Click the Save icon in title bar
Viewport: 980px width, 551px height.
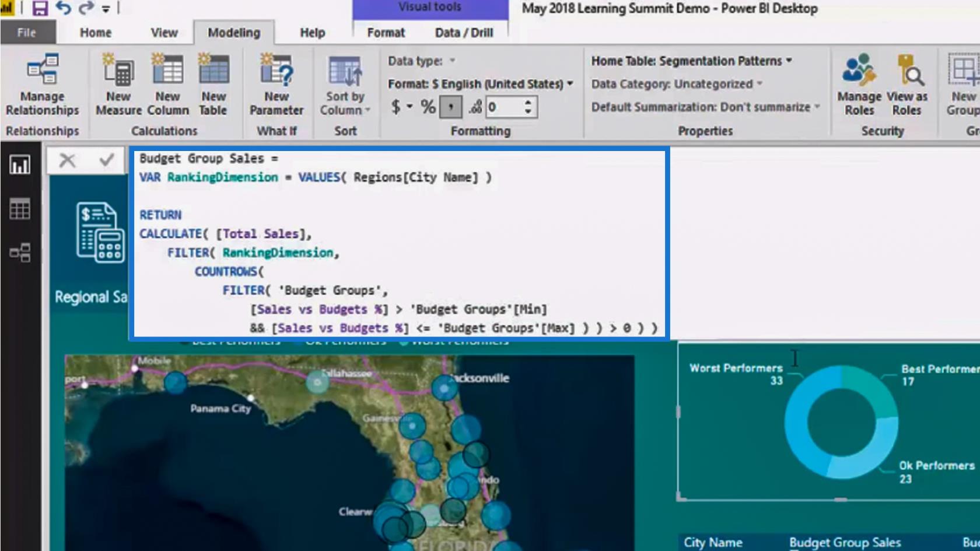tap(40, 8)
